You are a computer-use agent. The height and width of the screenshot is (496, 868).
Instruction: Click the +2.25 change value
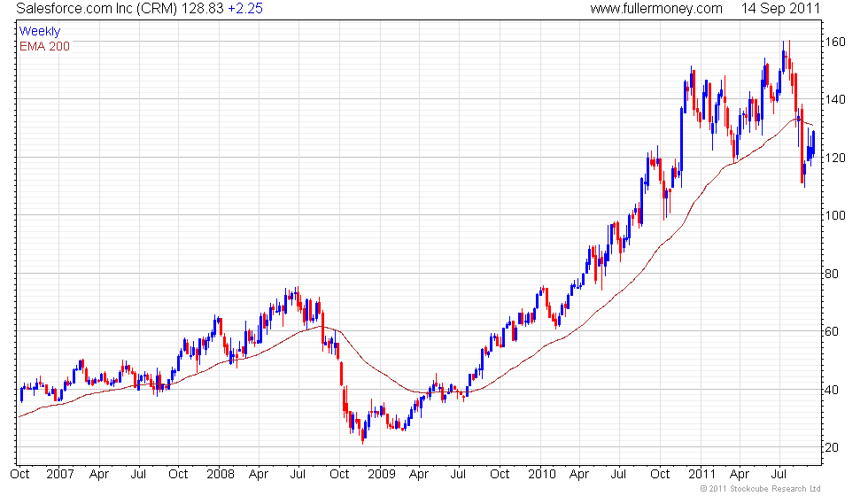point(245,9)
